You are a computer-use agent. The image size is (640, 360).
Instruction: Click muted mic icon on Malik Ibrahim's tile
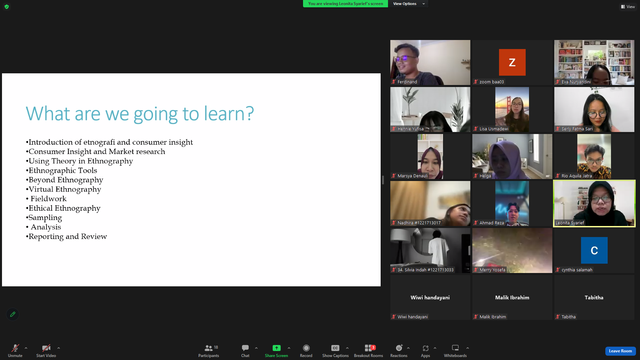pyautogui.click(x=476, y=317)
